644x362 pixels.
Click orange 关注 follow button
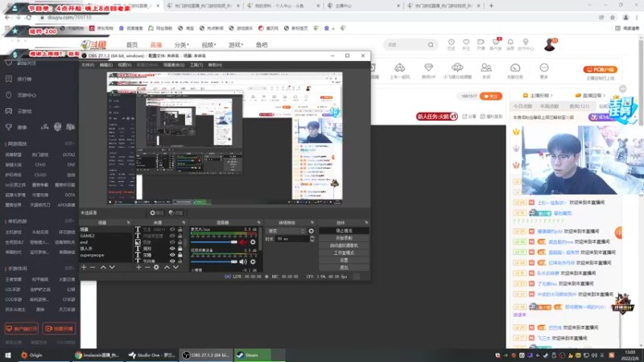click(491, 96)
